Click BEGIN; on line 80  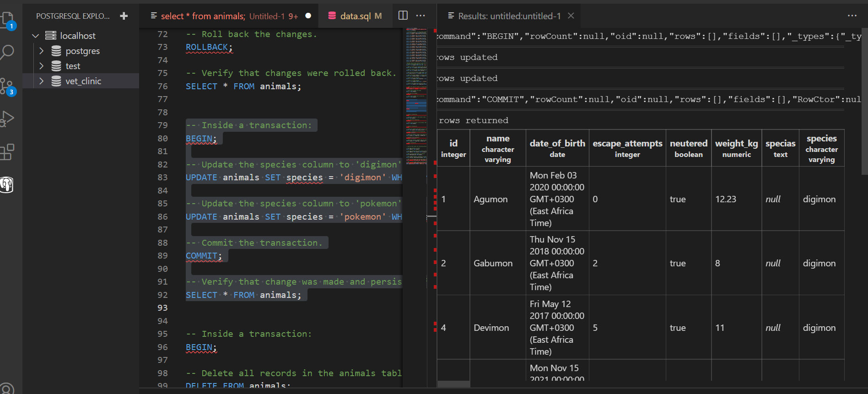coord(201,138)
